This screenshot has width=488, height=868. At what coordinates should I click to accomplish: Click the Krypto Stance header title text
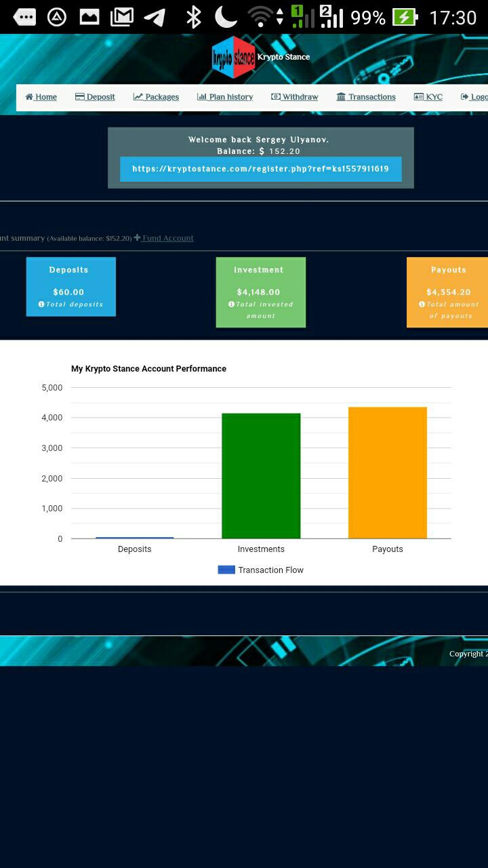tap(283, 57)
